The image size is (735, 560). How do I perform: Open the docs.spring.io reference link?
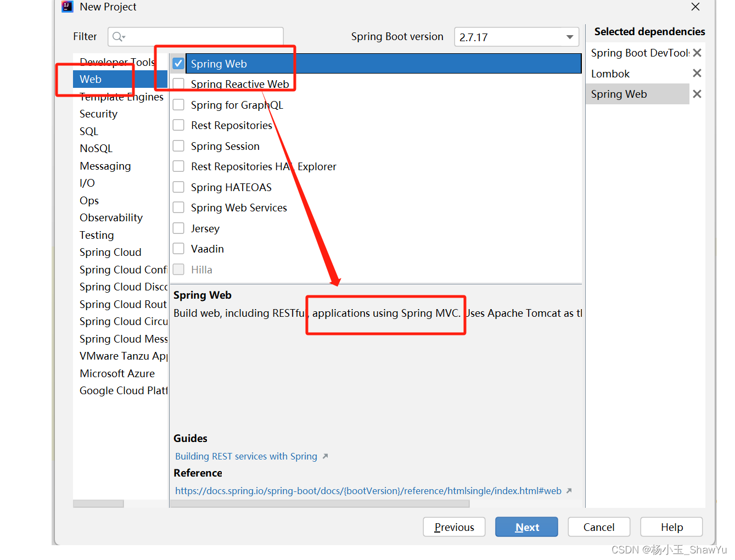click(x=368, y=491)
